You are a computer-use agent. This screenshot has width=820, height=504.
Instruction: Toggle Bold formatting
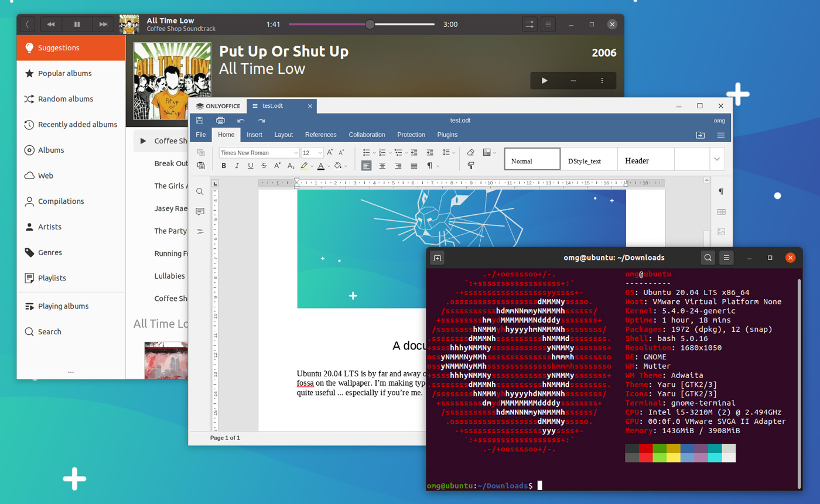coord(224,166)
